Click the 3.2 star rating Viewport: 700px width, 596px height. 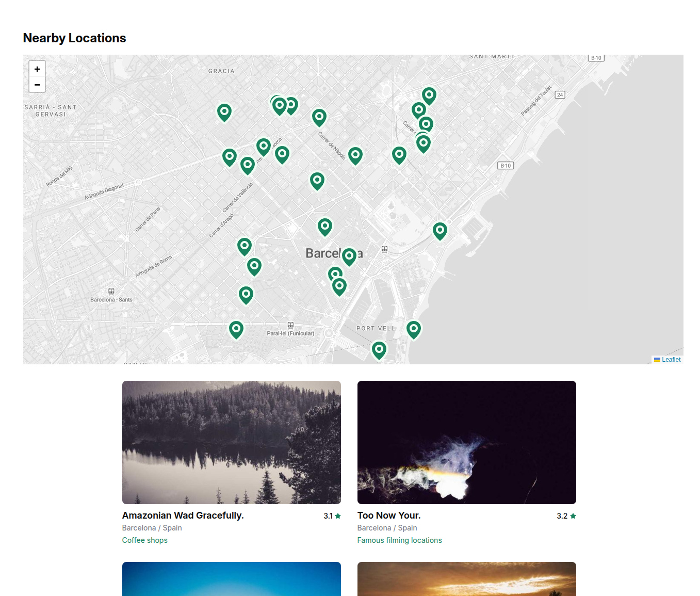tap(566, 516)
